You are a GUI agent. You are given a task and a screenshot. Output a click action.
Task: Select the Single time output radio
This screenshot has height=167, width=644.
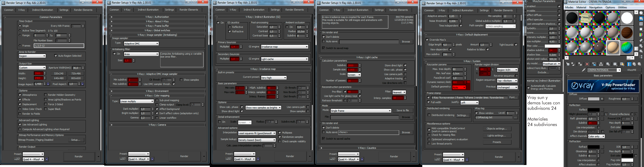point(20,26)
